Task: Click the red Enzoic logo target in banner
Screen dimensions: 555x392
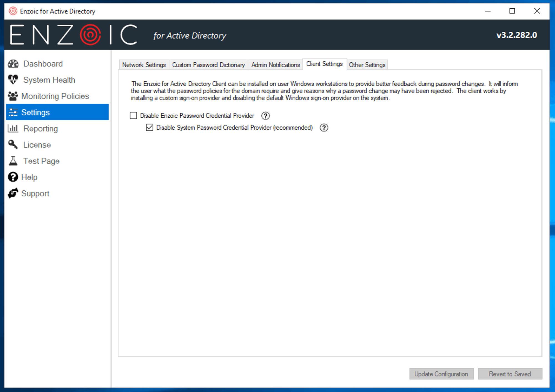Action: coord(90,35)
